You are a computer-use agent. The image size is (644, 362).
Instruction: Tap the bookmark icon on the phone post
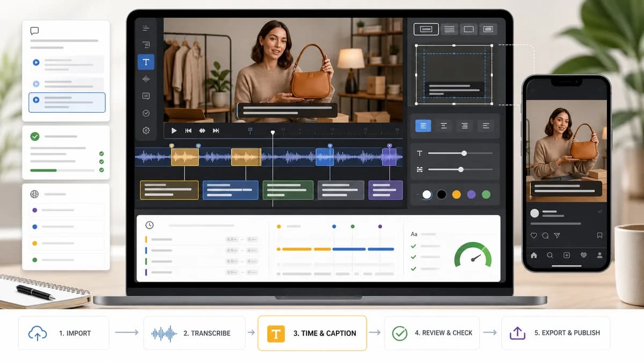tap(599, 235)
